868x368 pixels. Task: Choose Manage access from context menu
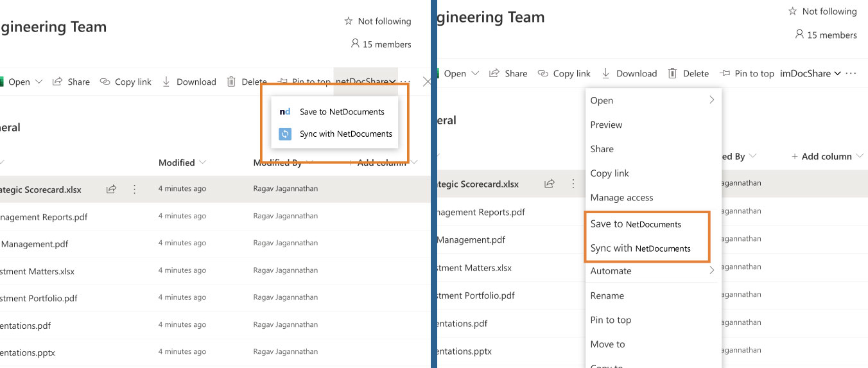click(621, 197)
